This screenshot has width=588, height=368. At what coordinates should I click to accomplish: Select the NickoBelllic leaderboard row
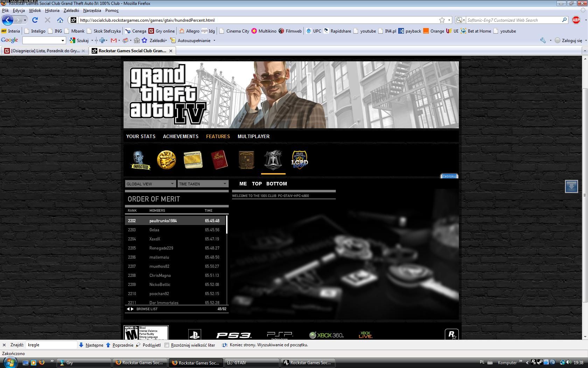[175, 285]
